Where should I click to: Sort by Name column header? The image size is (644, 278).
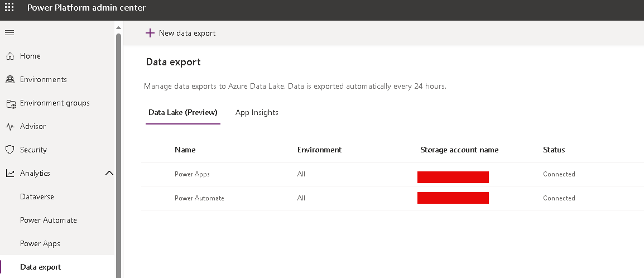[x=185, y=150]
